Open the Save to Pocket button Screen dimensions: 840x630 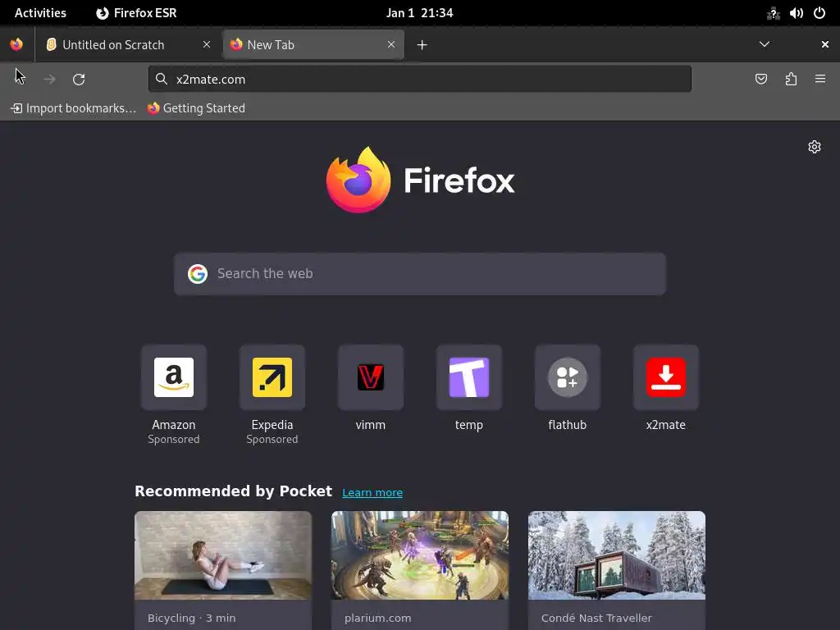coord(760,80)
